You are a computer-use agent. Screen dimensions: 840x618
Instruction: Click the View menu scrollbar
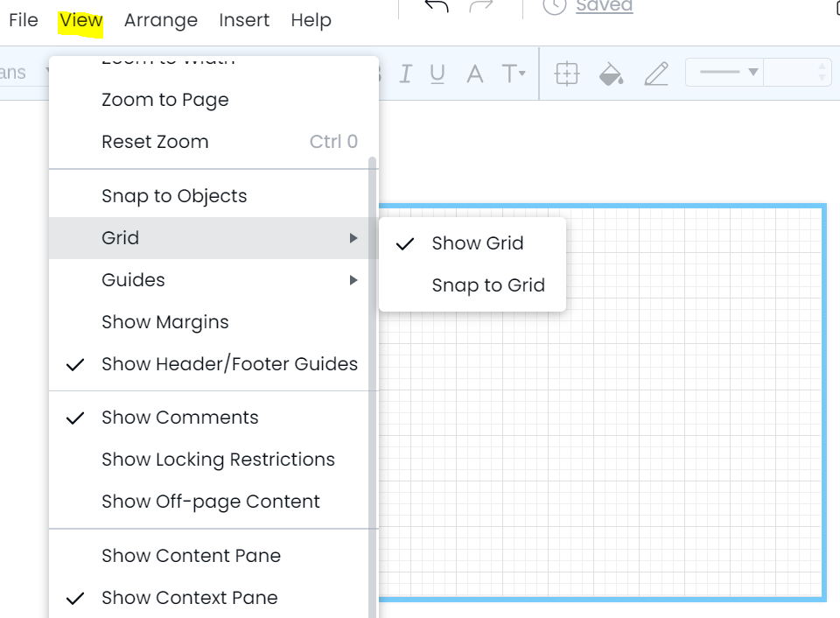click(373, 386)
